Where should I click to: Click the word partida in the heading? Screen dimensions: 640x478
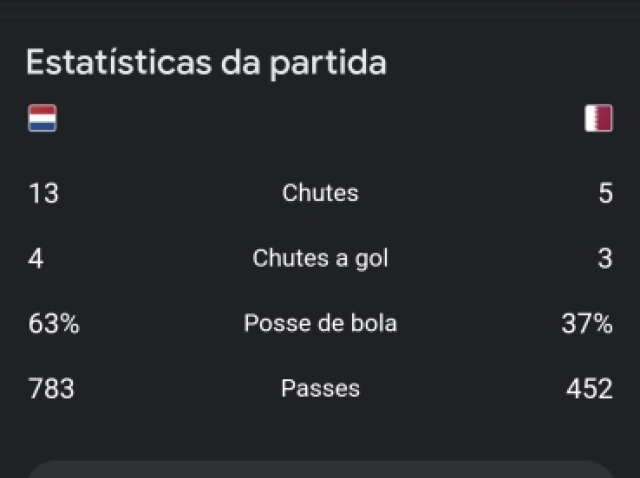[x=328, y=64]
